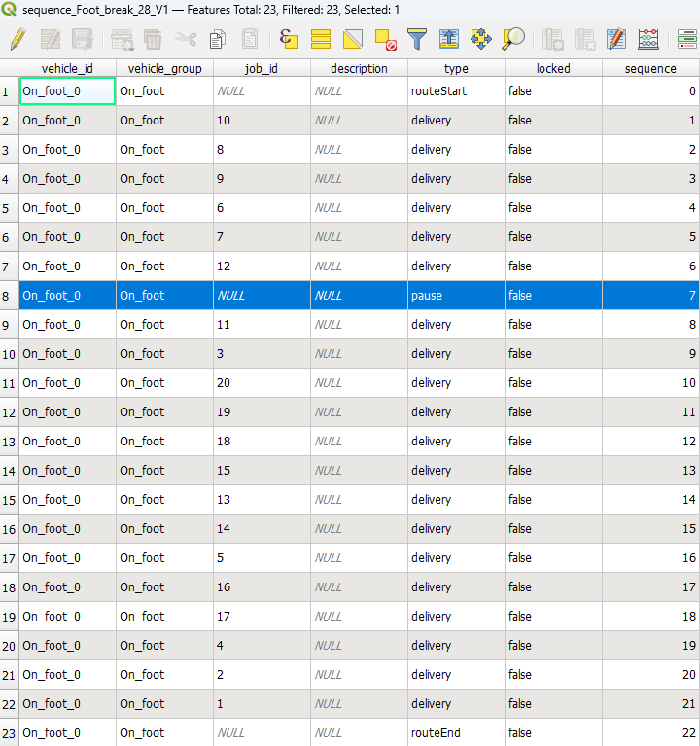700x746 pixels.
Task: Sort by the locked column header
Action: click(553, 68)
